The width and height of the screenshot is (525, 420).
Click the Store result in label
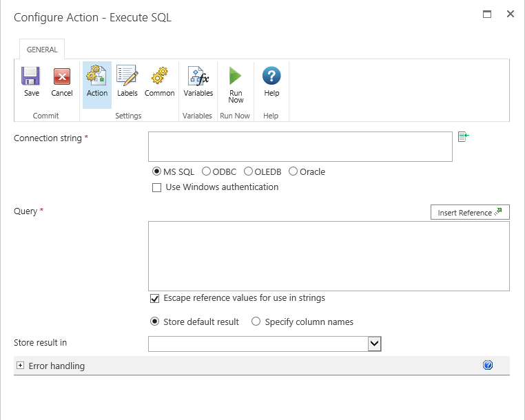point(40,343)
